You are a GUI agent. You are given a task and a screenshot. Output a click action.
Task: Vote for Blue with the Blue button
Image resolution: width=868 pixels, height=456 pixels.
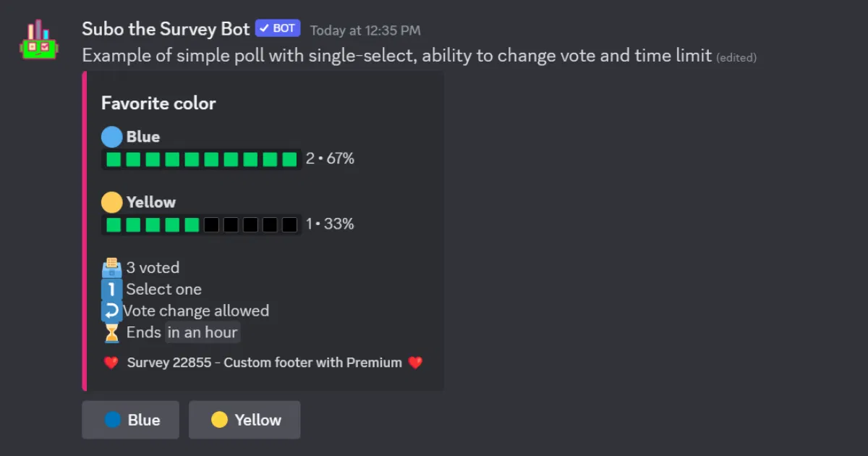coord(130,420)
